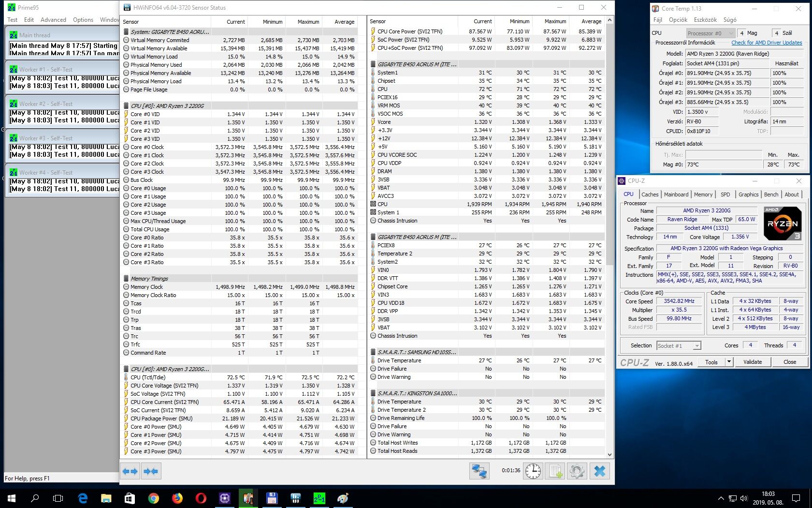The height and width of the screenshot is (508, 812).
Task: Click HWiNFO expand sensor columns arrows button
Action: [130, 471]
